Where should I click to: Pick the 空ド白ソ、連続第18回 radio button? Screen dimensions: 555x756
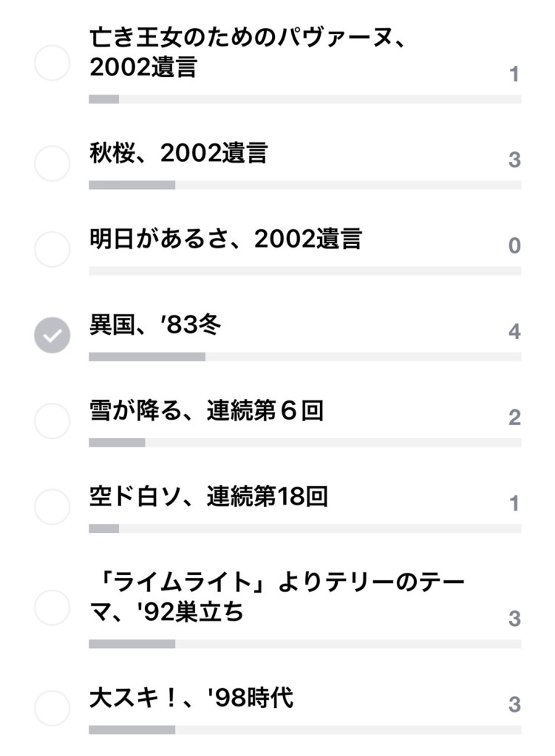pyautogui.click(x=52, y=507)
